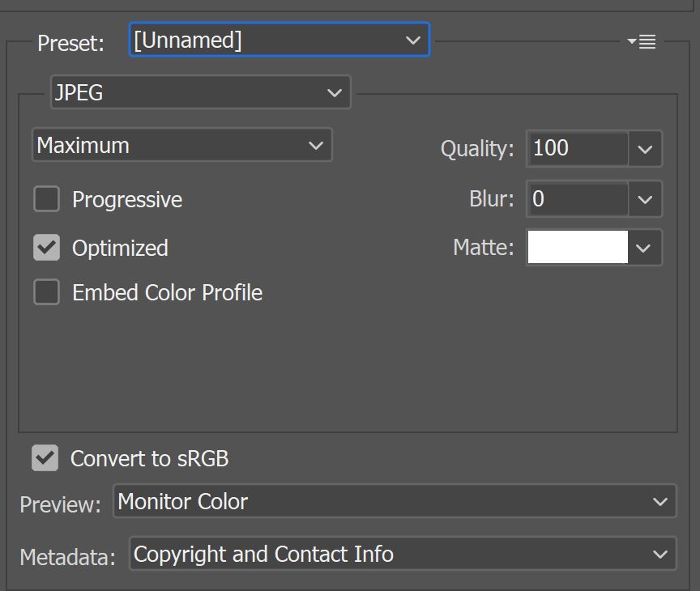Open the Blur slider popup arrow
The image size is (700, 591).
click(x=645, y=199)
